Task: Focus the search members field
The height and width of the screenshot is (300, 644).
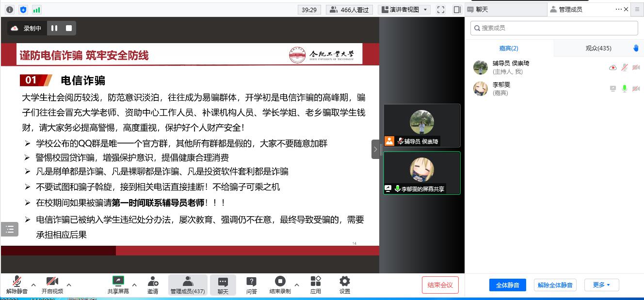Action: pos(554,28)
